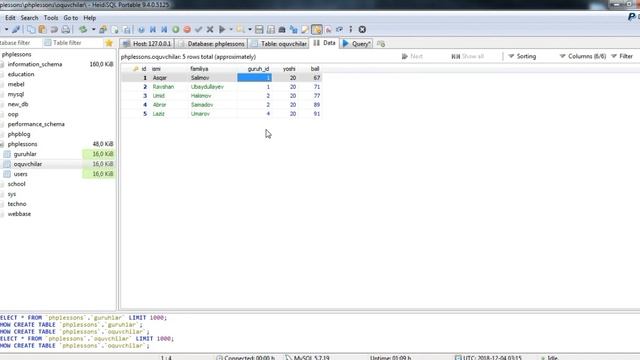Select the ball cell showing 89
The image size is (640, 360).
click(x=310, y=105)
